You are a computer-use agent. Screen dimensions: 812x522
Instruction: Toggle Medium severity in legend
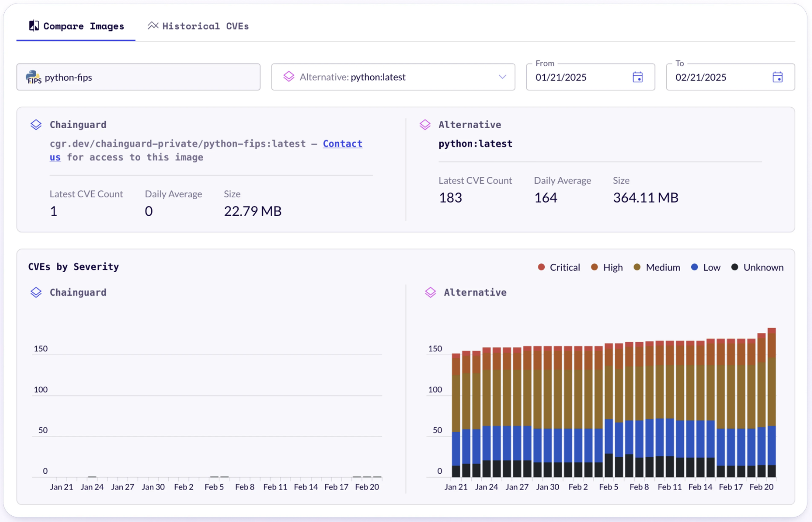tap(657, 267)
